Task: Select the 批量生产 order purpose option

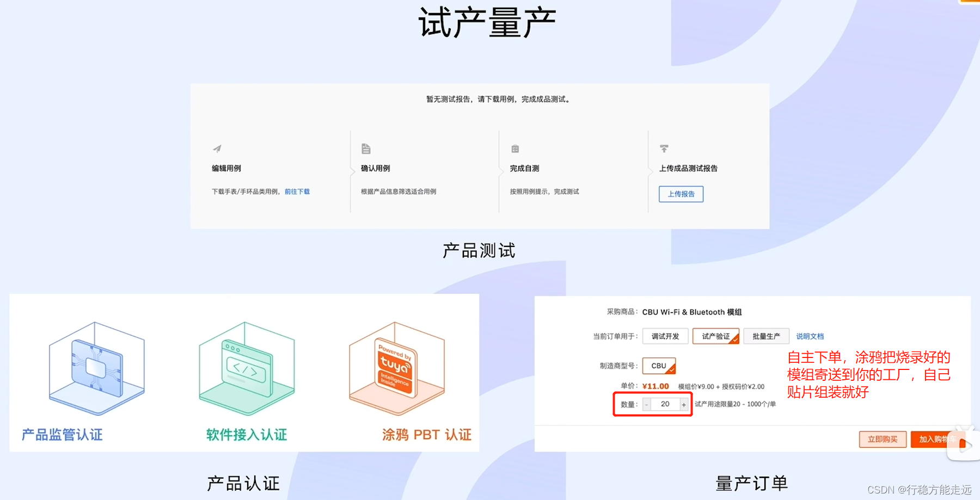Action: pyautogui.click(x=766, y=336)
